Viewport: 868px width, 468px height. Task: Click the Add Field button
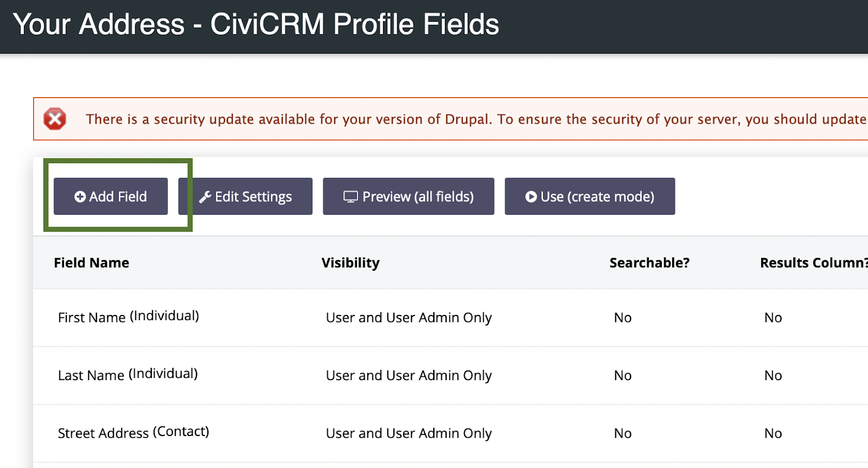[x=111, y=196]
